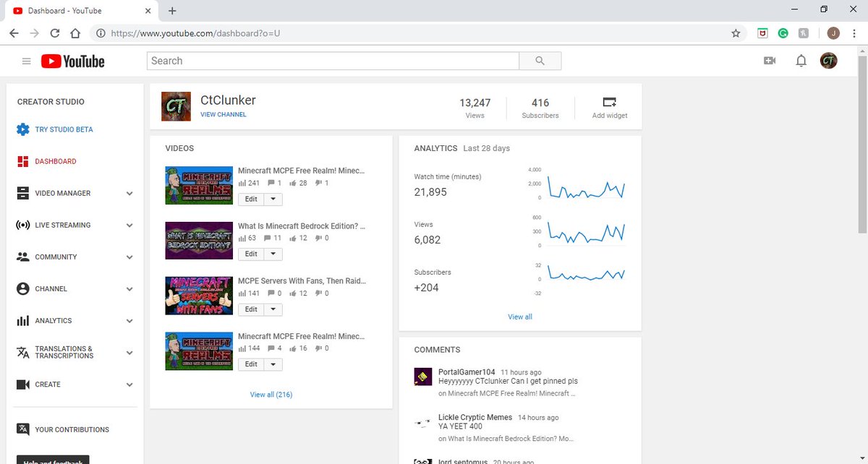Expand the Video Manager section
Image resolution: width=868 pixels, height=464 pixels.
tap(129, 193)
